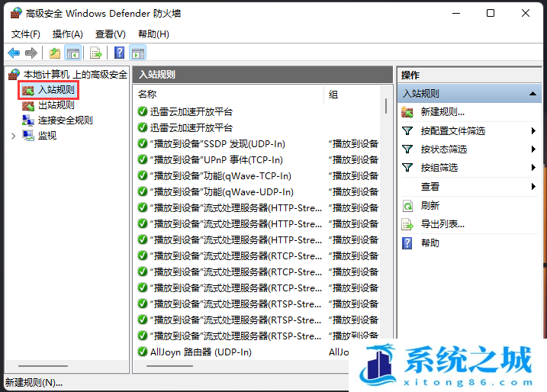Image resolution: width=547 pixels, height=392 pixels.
Task: Click the blue Help question mark toolbar icon
Action: 119,53
